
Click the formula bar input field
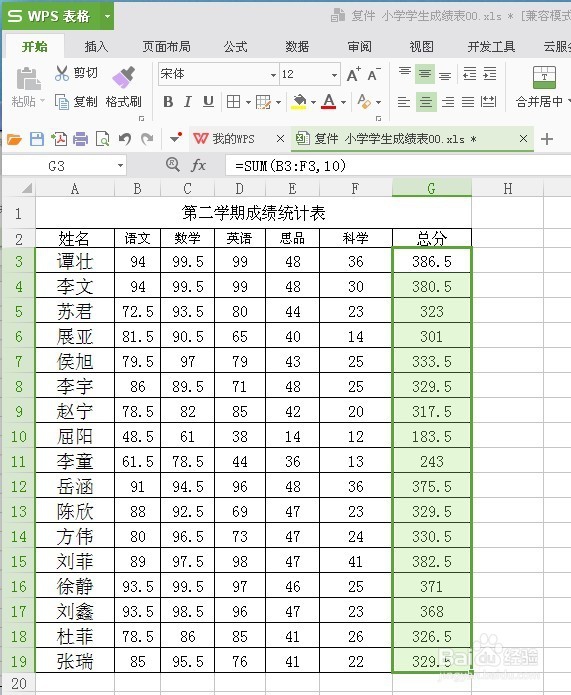[398, 166]
